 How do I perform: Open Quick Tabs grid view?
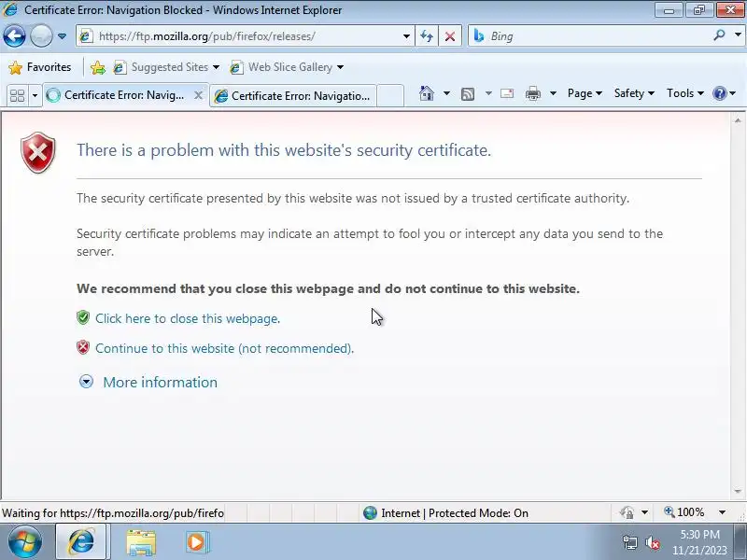tap(17, 95)
